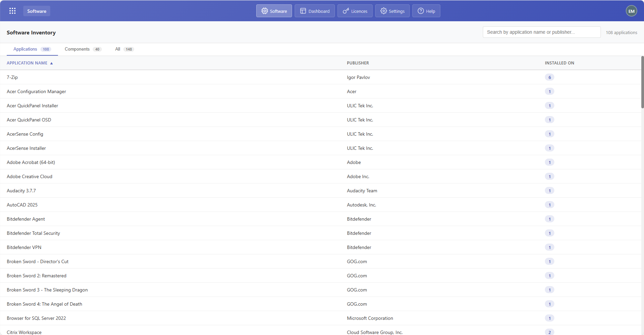The height and width of the screenshot is (335, 644).
Task: Select Citrix Workspace row
Action: 320,330
